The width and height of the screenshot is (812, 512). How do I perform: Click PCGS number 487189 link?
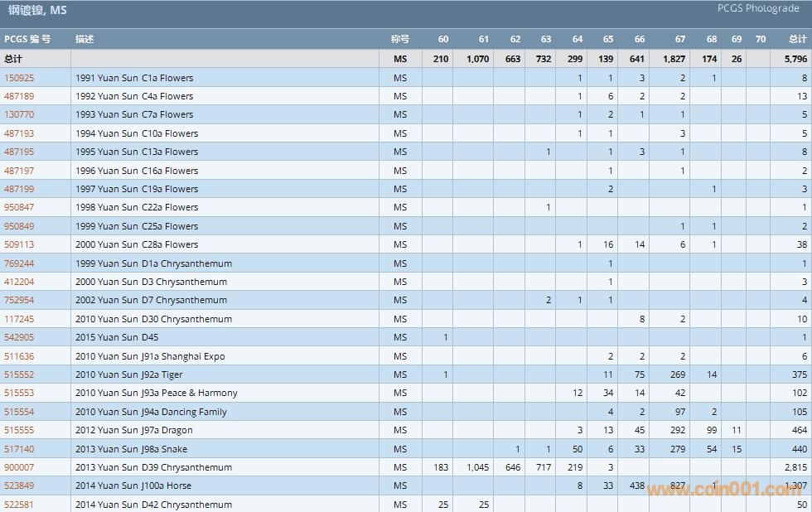[19, 96]
